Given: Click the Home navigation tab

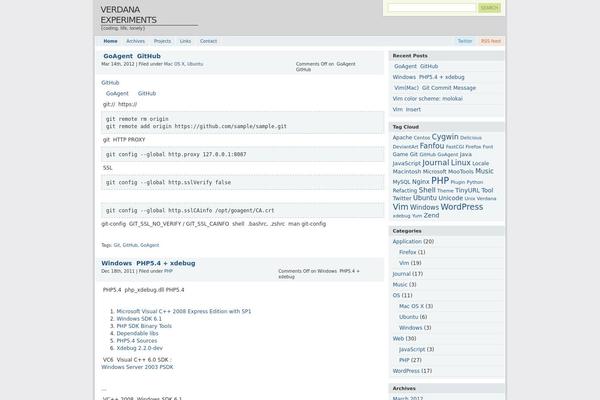Looking at the screenshot, I should click(110, 41).
